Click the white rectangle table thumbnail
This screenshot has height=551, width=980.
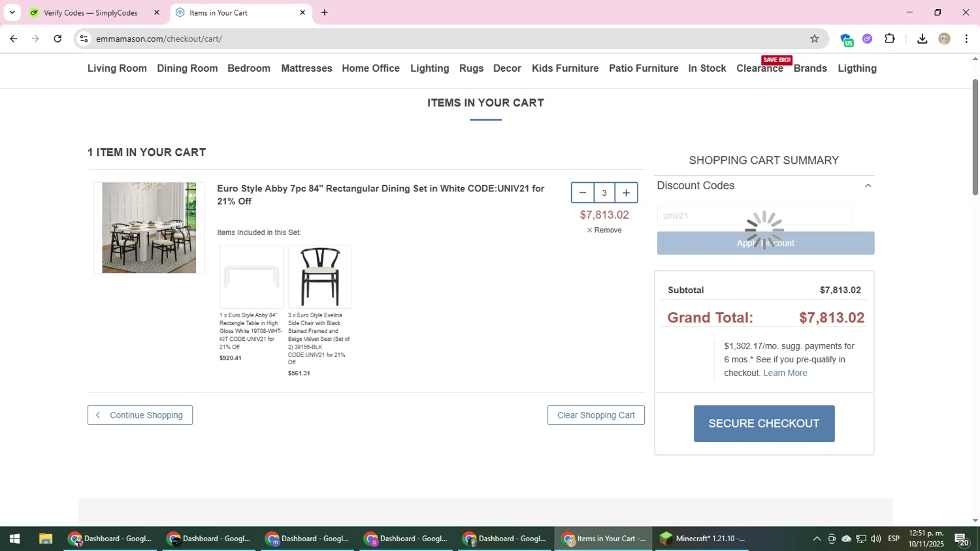(x=252, y=276)
